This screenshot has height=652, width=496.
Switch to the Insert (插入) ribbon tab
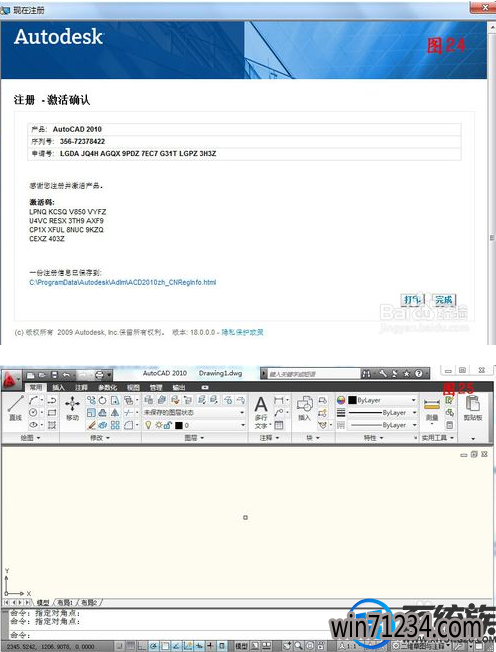(x=58, y=387)
